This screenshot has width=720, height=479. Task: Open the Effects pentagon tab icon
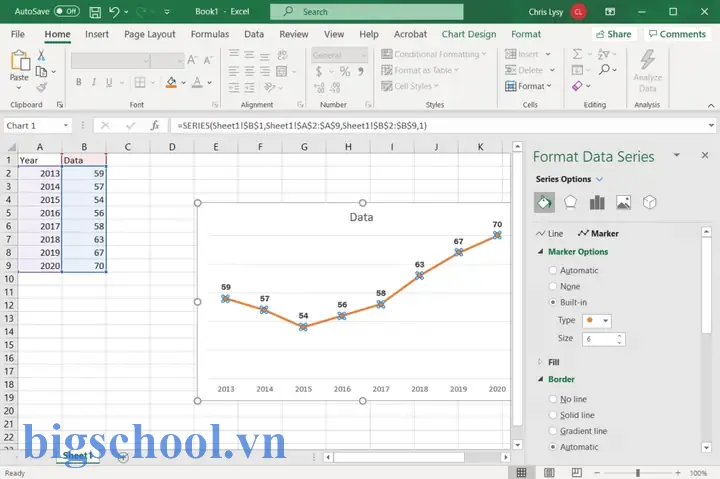[570, 203]
